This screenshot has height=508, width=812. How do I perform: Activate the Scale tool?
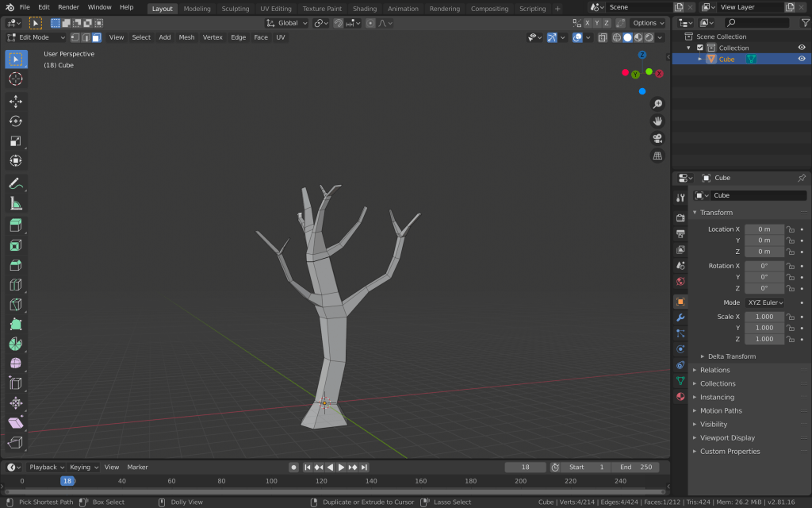tap(16, 140)
